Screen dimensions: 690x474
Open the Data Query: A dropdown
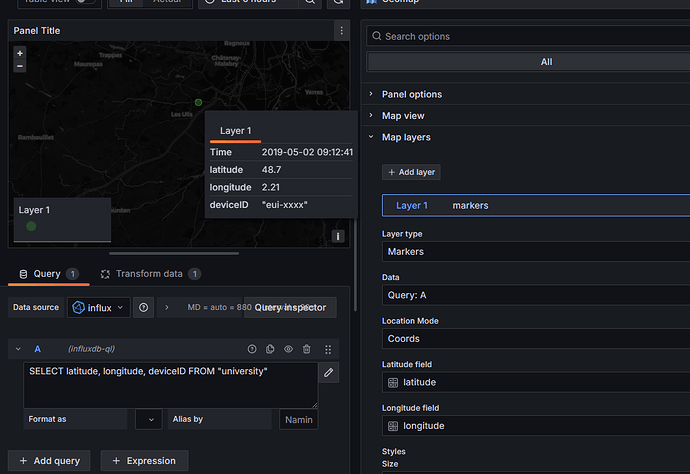536,295
